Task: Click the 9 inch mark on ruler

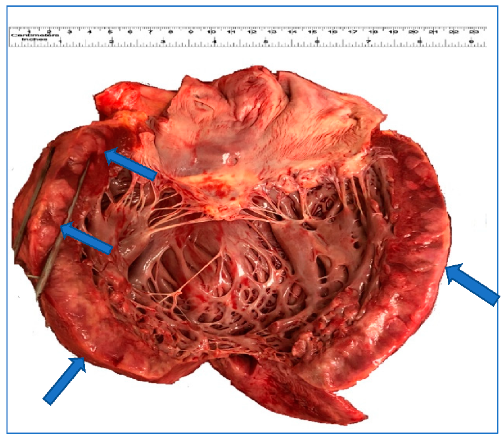Action: pyautogui.click(x=471, y=41)
